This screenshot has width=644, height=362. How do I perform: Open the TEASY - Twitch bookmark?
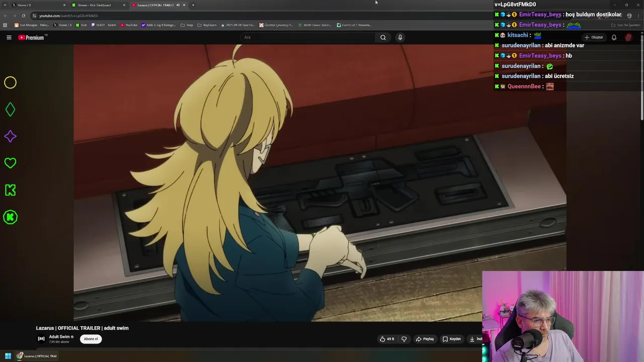coord(104,25)
